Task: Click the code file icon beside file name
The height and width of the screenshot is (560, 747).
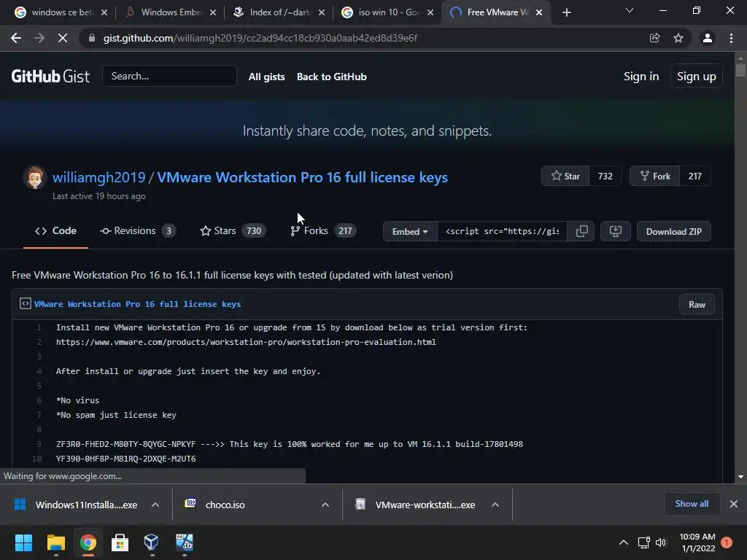Action: 26,304
